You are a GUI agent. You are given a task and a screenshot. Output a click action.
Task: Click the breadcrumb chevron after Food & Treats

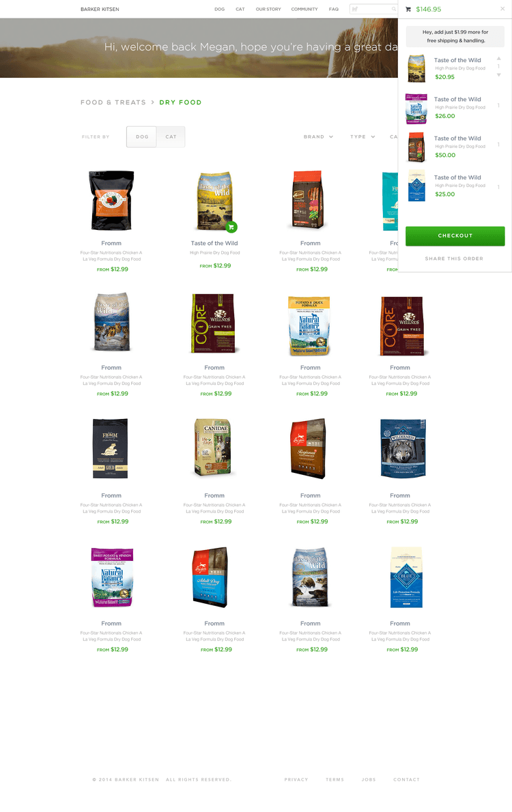tap(152, 102)
